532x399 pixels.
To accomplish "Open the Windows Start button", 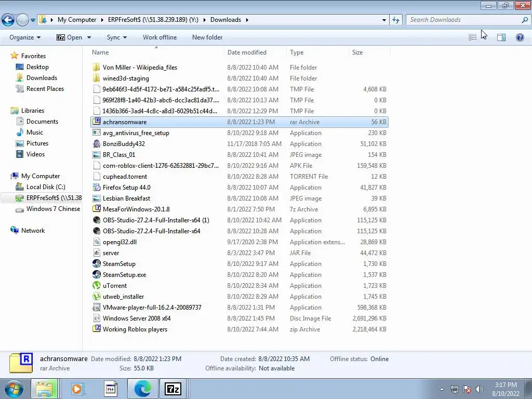I will pos(14,389).
